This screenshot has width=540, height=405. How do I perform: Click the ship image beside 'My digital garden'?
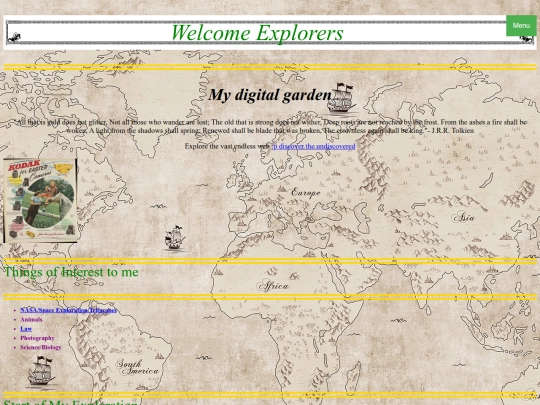point(341,98)
